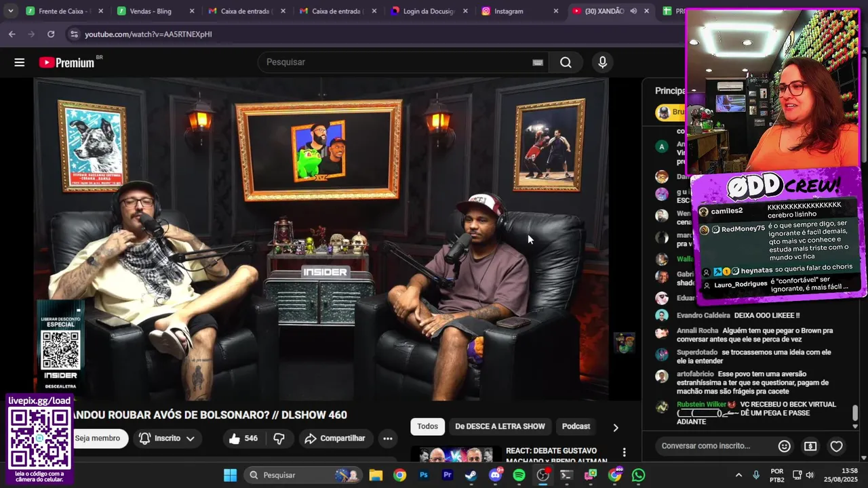Click the video player to pause
Viewport: 868px width, 488px height.
(x=321, y=239)
